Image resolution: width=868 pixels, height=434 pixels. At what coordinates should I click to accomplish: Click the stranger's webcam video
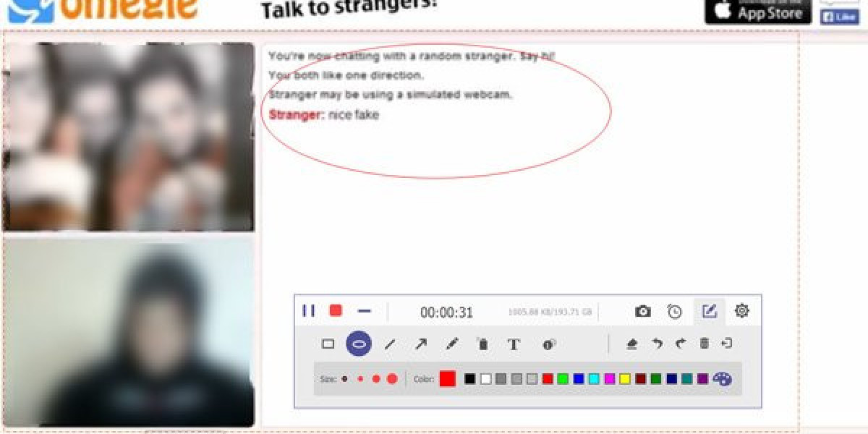point(128,137)
